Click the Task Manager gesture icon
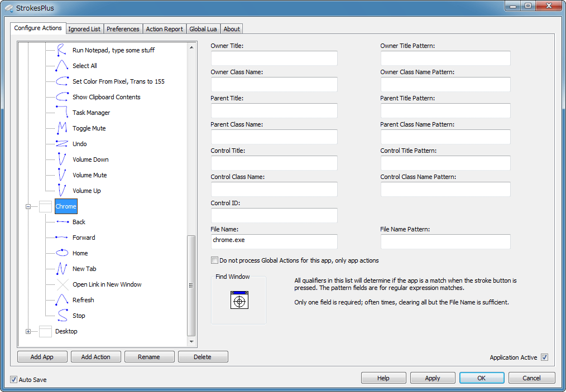The width and height of the screenshot is (566, 392). (62, 113)
